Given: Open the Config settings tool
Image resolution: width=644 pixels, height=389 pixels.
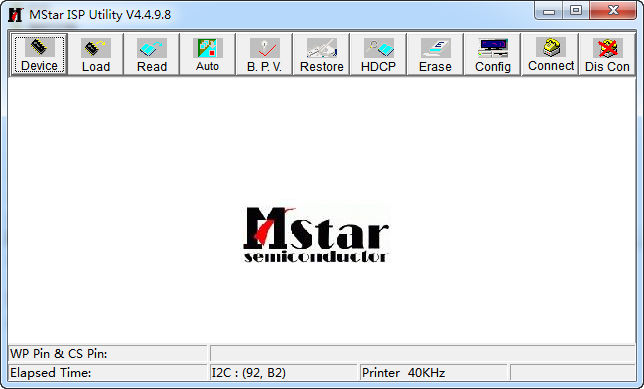Looking at the screenshot, I should 492,54.
